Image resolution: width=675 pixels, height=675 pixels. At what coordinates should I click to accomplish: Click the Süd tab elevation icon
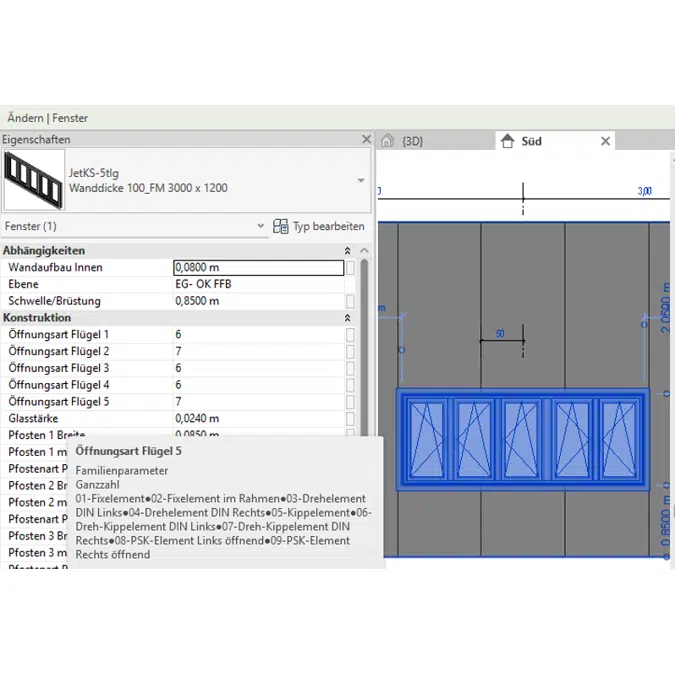pyautogui.click(x=508, y=141)
